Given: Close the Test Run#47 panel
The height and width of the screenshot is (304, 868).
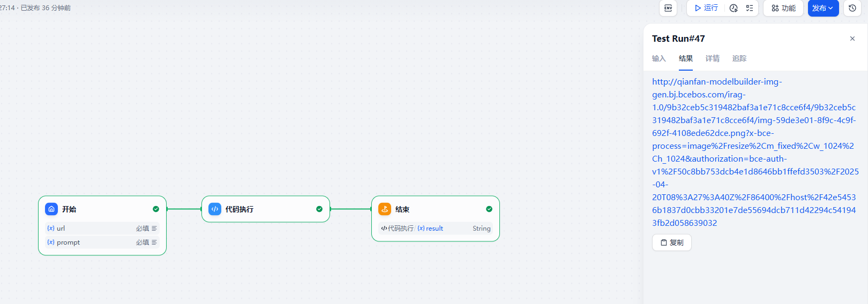Looking at the screenshot, I should (x=852, y=39).
